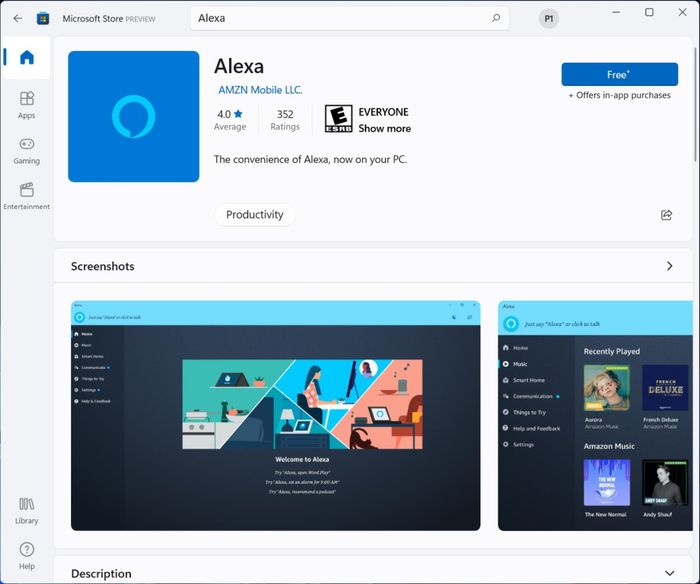The width and height of the screenshot is (700, 584).
Task: Open the Gaming section
Action: (26, 151)
